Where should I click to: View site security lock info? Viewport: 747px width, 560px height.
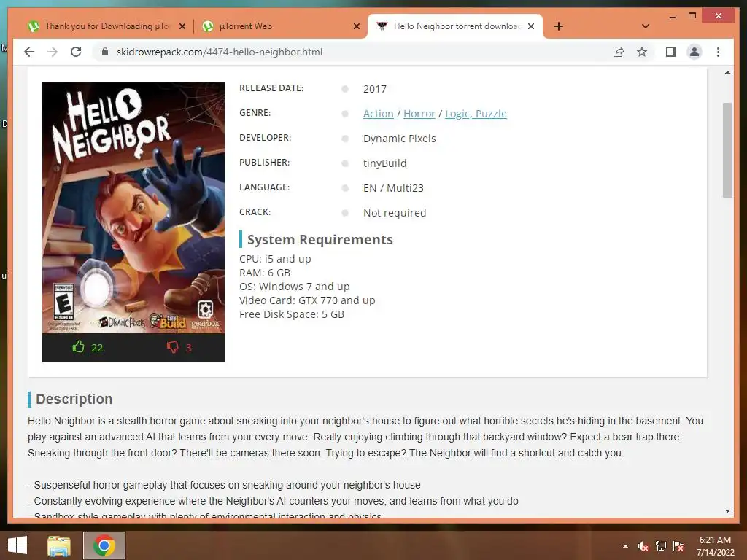tap(105, 52)
